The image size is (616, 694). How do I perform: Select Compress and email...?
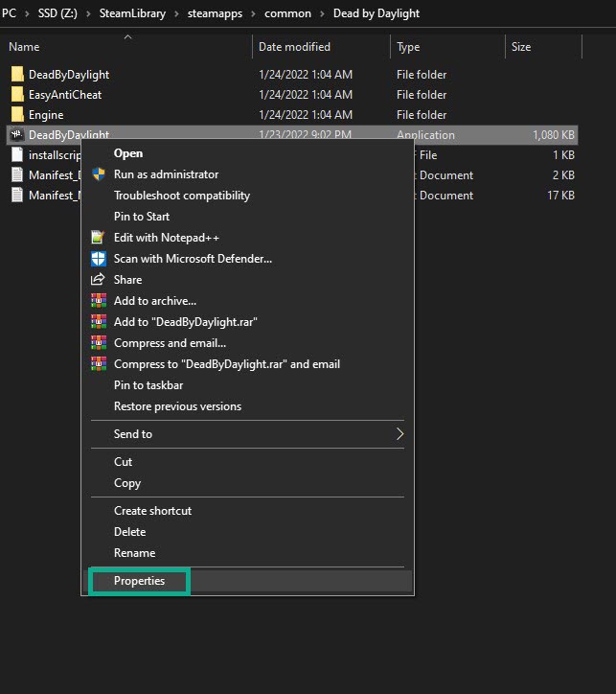point(170,343)
